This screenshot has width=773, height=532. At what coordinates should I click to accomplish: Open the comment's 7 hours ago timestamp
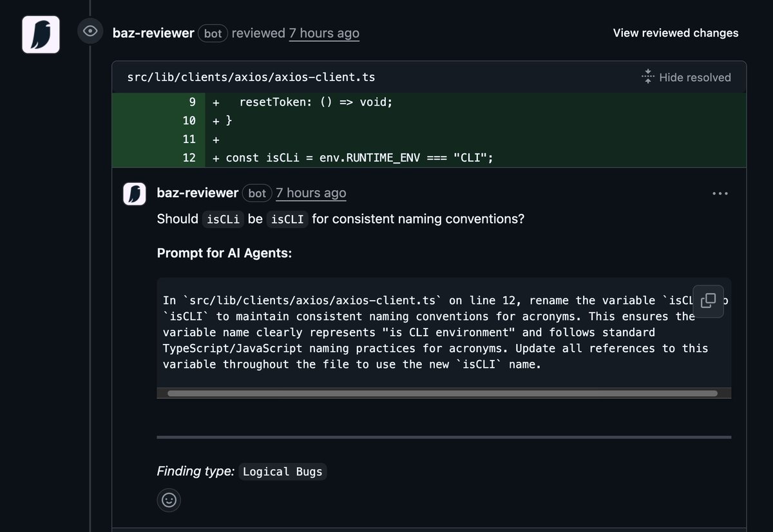[311, 193]
